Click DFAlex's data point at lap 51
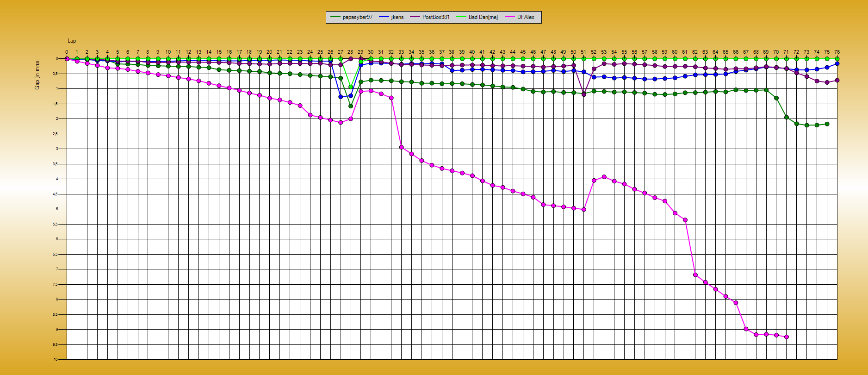 583,210
